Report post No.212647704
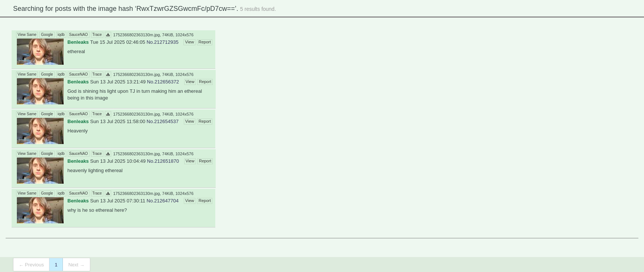 pyautogui.click(x=204, y=201)
